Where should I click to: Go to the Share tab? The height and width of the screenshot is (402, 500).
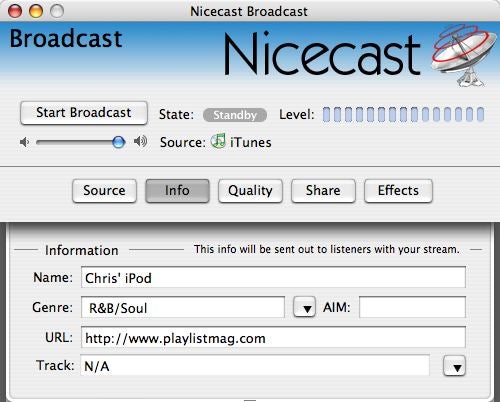click(x=323, y=191)
